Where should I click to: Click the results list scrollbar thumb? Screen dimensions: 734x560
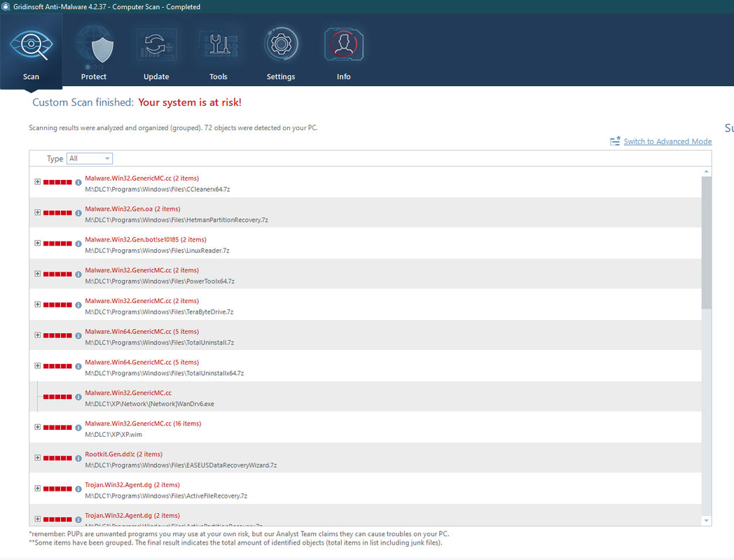[x=707, y=242]
